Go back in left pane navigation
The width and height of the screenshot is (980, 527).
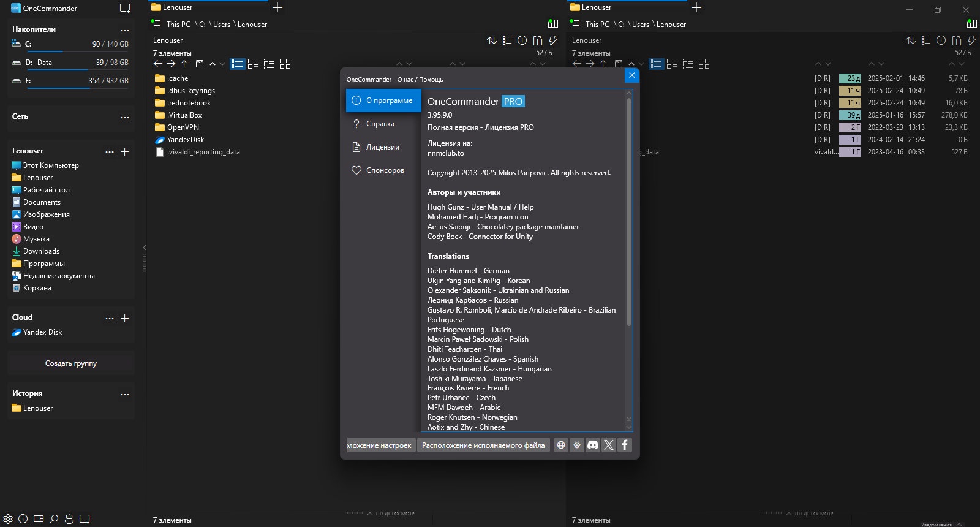pyautogui.click(x=158, y=64)
